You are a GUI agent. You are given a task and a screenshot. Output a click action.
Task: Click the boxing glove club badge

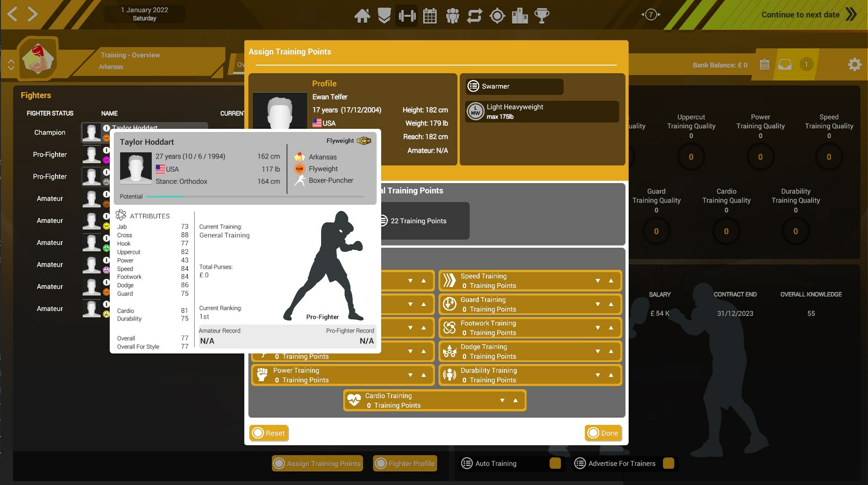click(38, 59)
